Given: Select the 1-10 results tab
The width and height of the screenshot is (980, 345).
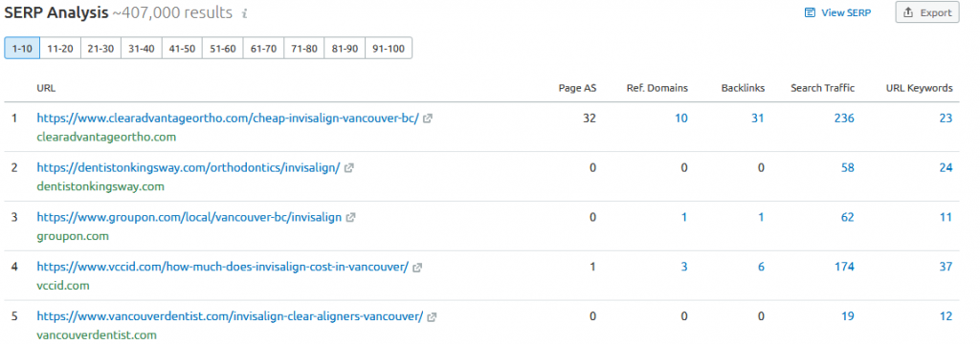Looking at the screenshot, I should 22,49.
